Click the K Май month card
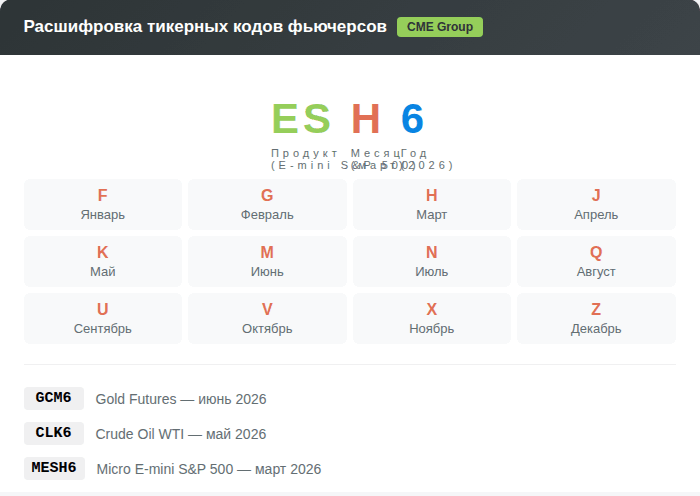Image resolution: width=700 pixels, height=496 pixels. [x=103, y=261]
